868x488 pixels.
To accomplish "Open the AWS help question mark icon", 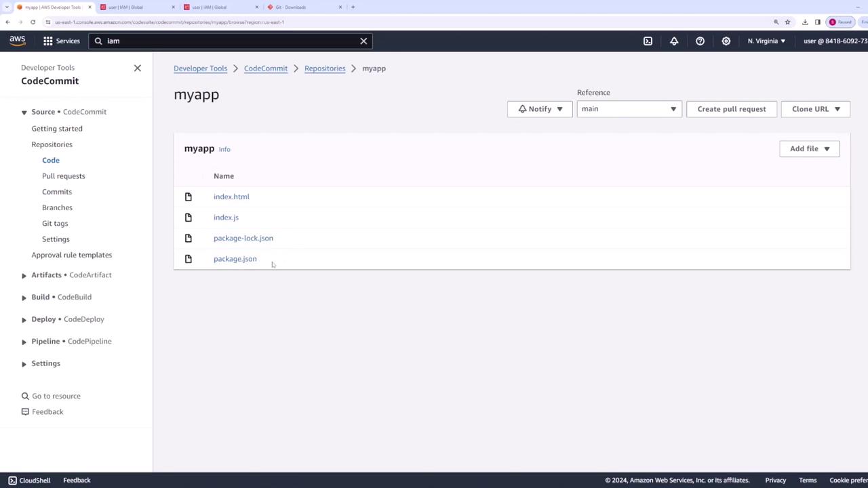I will coord(700,41).
